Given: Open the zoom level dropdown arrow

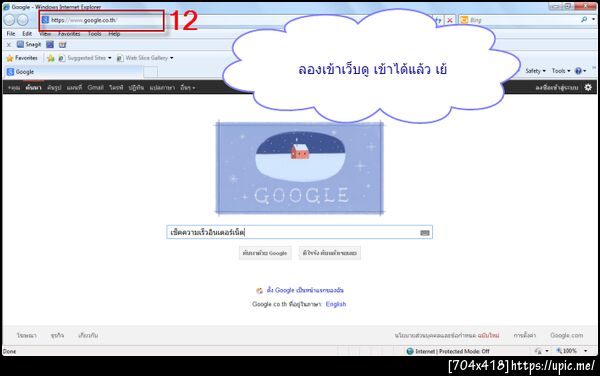Looking at the screenshot, I should pos(585,351).
